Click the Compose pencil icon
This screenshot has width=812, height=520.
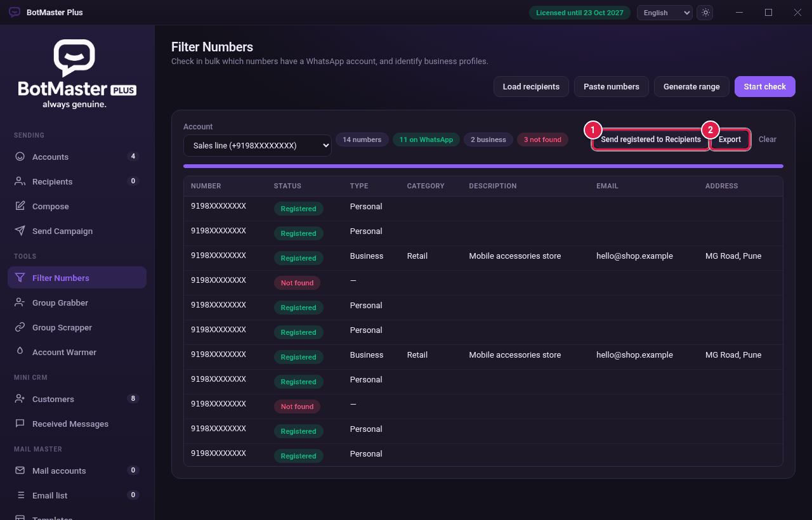pos(20,206)
